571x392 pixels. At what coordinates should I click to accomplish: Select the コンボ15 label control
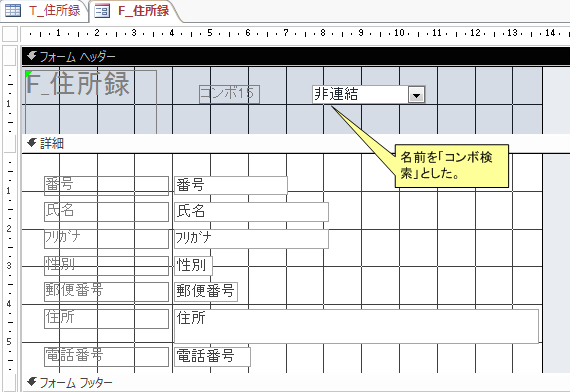[x=229, y=94]
